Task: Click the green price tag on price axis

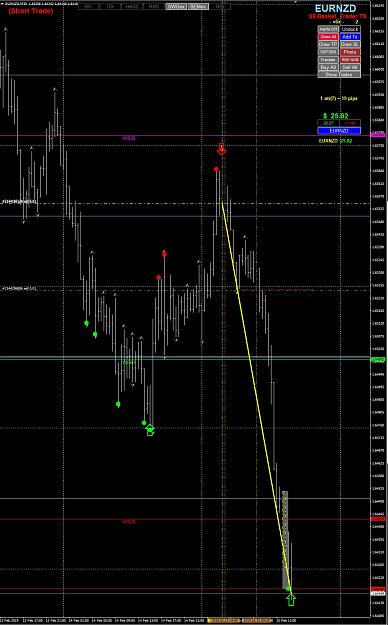Action: pyautogui.click(x=378, y=360)
